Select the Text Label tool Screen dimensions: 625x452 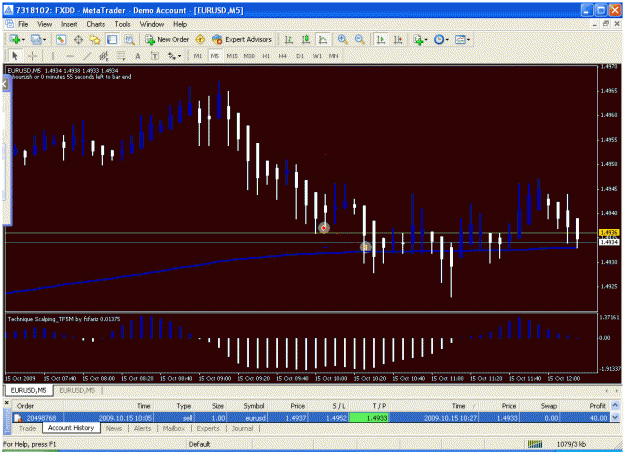155,56
